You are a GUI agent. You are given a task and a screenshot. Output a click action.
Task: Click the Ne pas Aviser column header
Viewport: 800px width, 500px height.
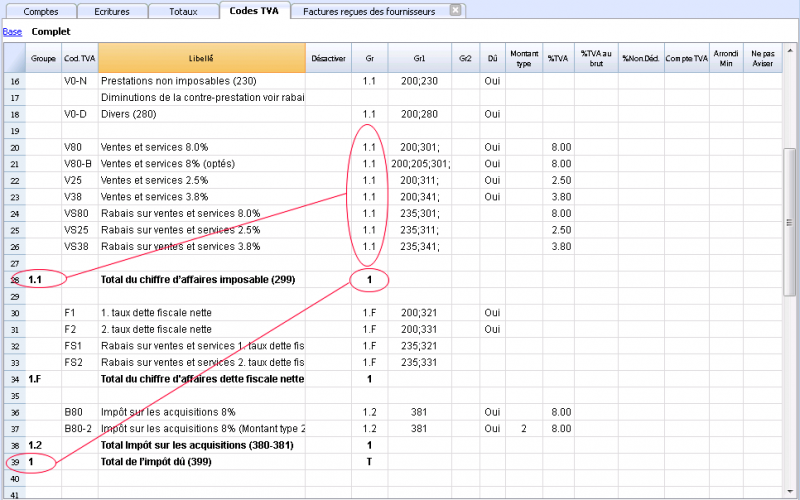pyautogui.click(x=762, y=58)
